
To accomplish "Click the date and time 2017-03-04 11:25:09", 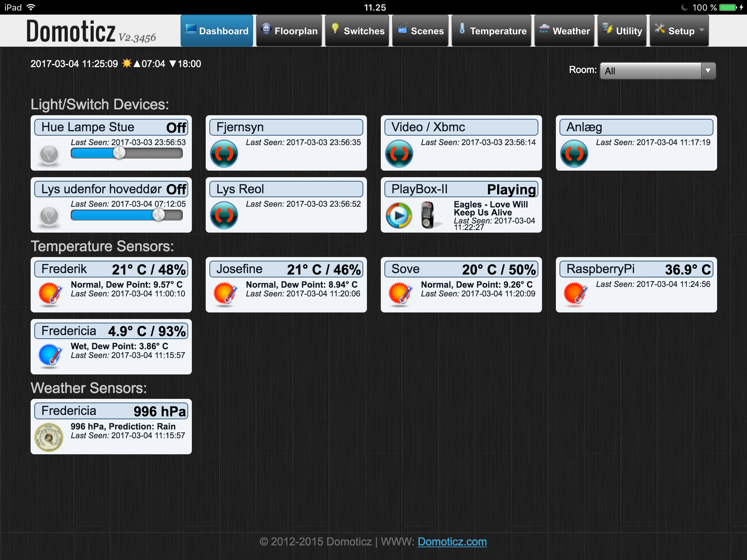I will pyautogui.click(x=74, y=64).
